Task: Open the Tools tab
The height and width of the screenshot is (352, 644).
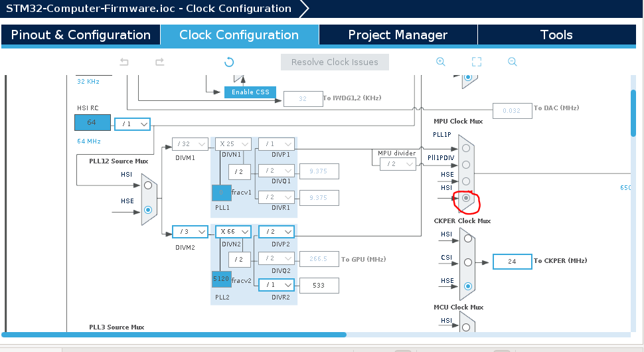Action: pyautogui.click(x=556, y=35)
